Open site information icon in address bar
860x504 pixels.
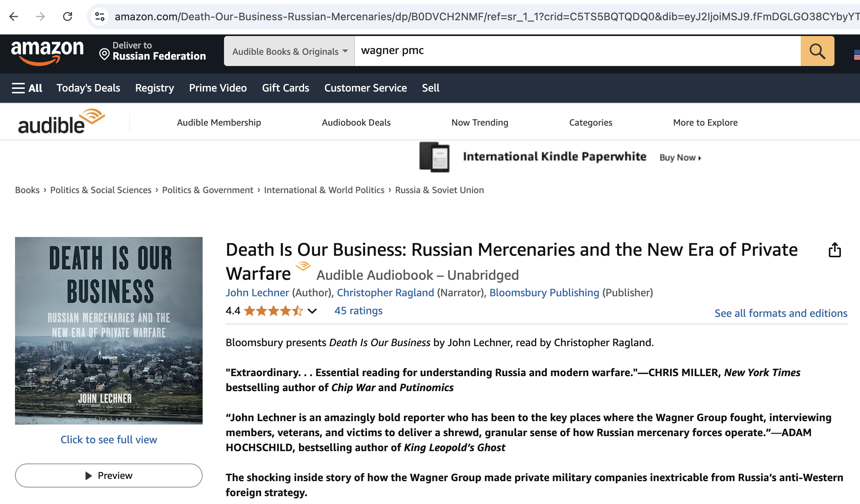click(100, 16)
